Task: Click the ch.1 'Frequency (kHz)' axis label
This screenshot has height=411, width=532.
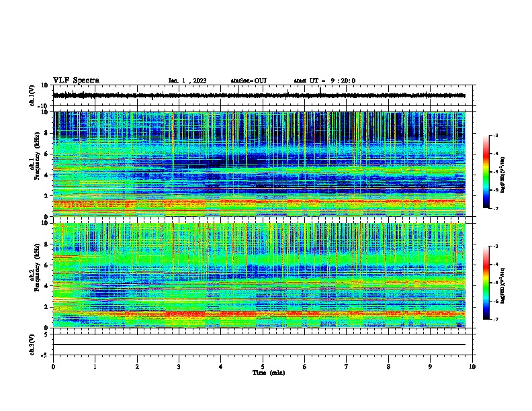Action: (37, 156)
